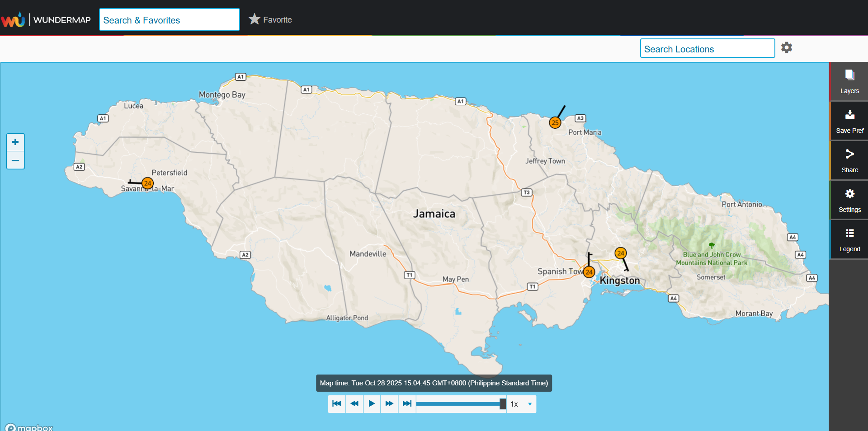Screen dimensions: 868x431
Task: Mark this location as Favorite
Action: (x=270, y=20)
